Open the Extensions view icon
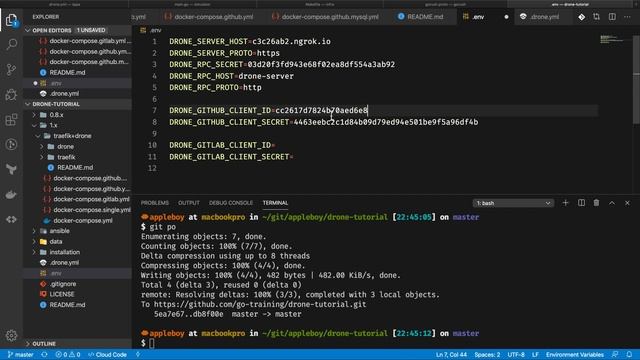 (x=11, y=120)
